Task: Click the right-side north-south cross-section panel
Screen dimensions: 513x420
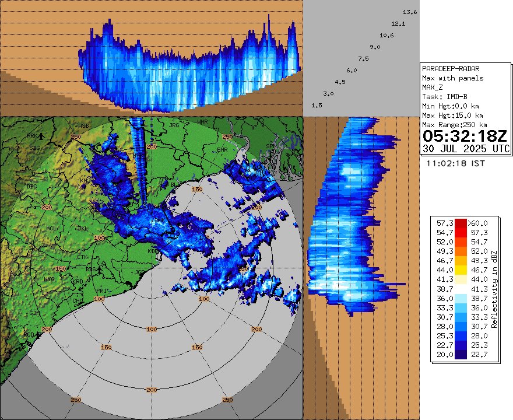Action: pos(361,268)
